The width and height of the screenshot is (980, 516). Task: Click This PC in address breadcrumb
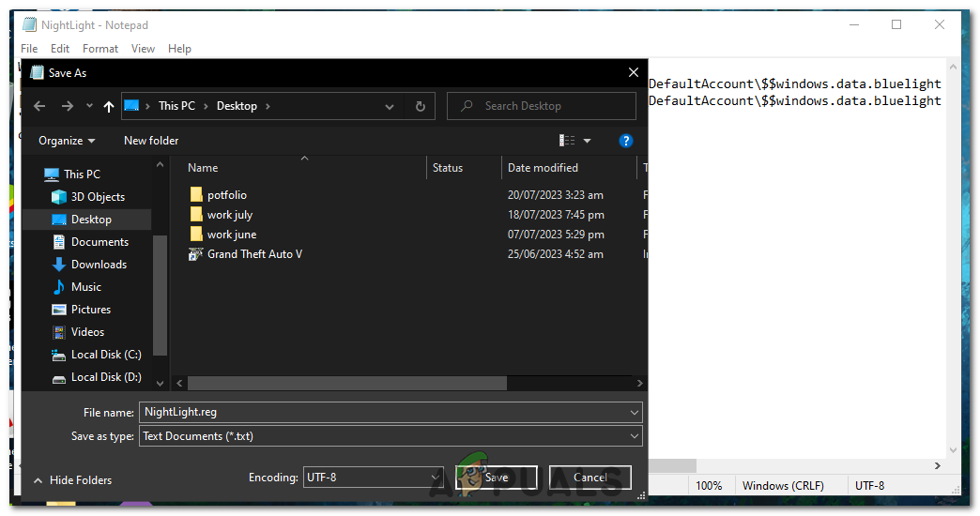176,106
